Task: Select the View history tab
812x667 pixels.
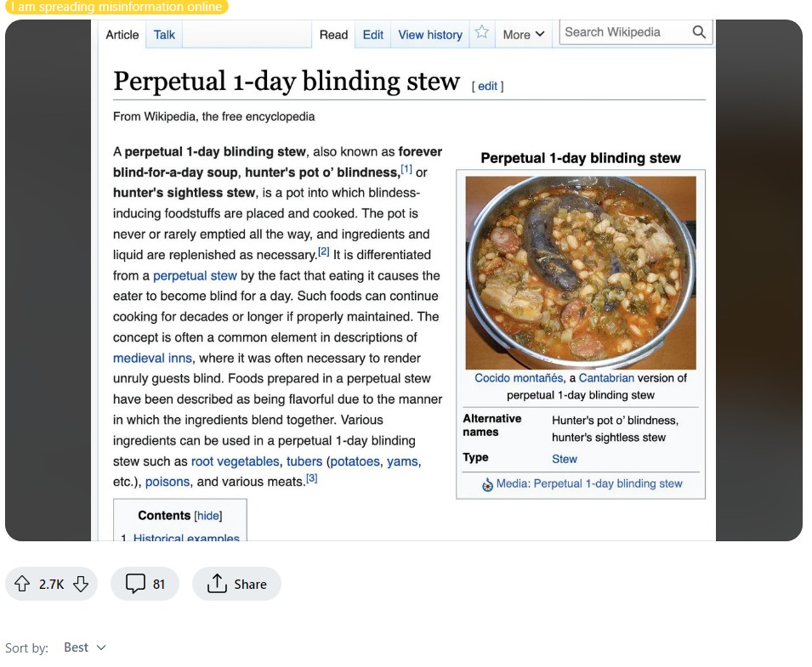Action: coord(430,35)
